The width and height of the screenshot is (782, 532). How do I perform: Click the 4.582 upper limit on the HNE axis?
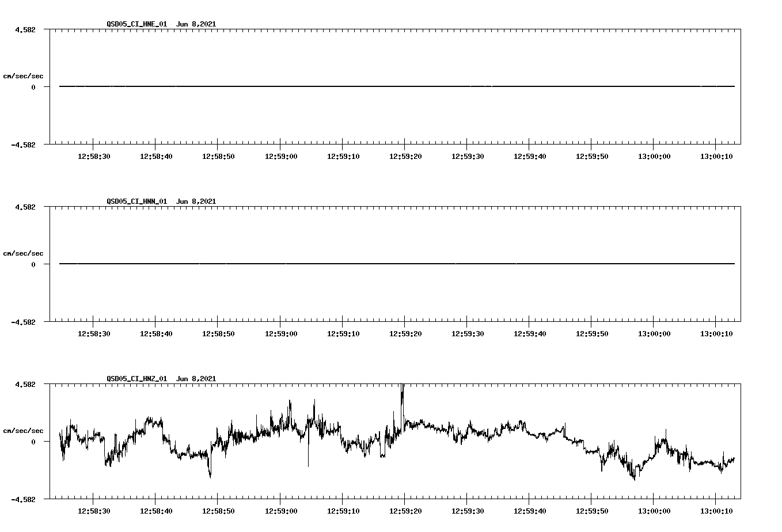pos(25,29)
